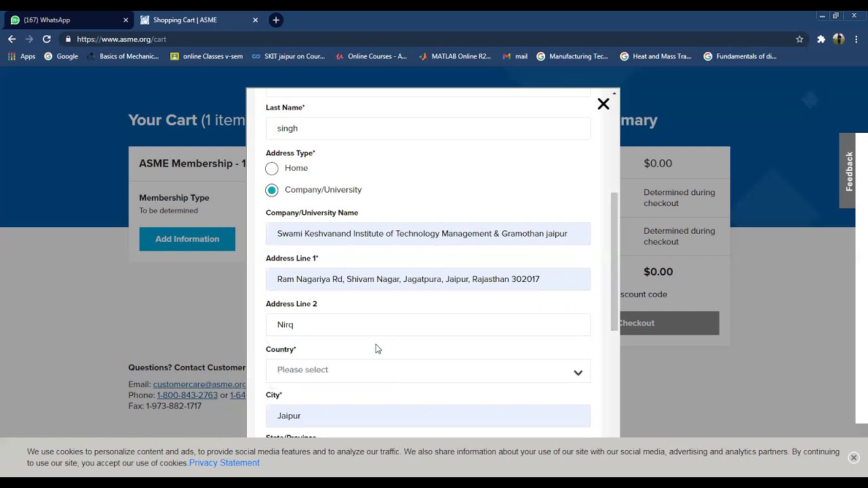
Task: Dismiss the cookie notice banner
Action: click(x=853, y=457)
